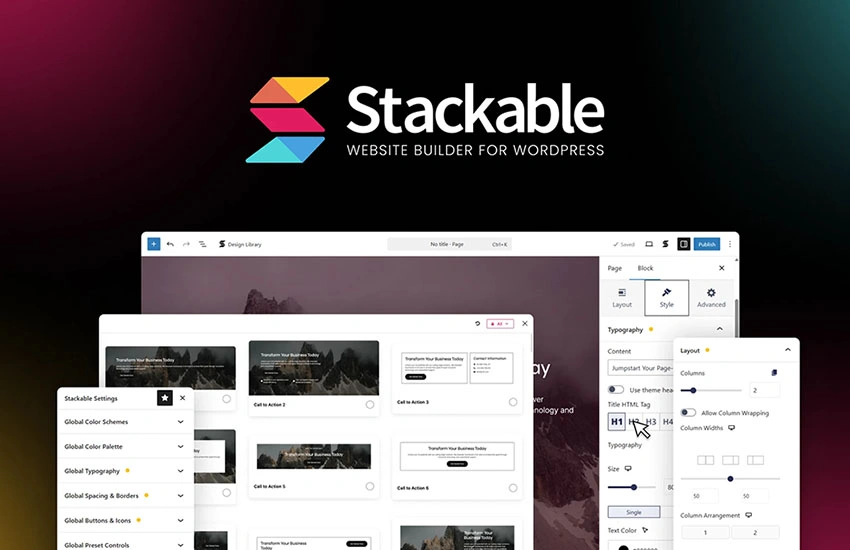
Task: Click device icon beside Column Arrangement
Action: coord(749,515)
